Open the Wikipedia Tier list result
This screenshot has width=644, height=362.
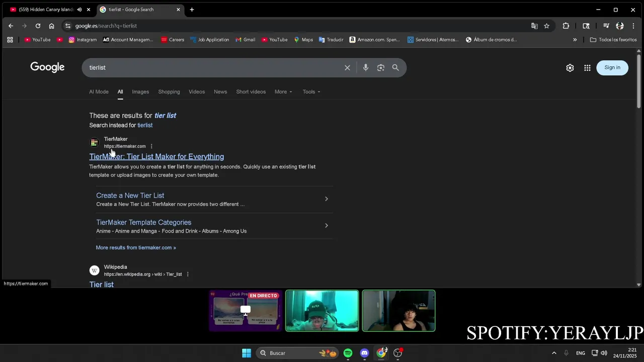102,285
